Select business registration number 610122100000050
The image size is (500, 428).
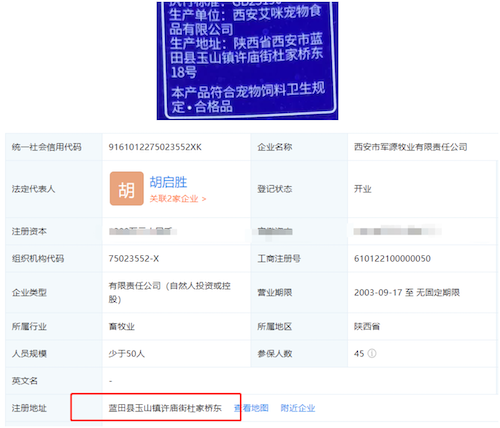tap(392, 259)
